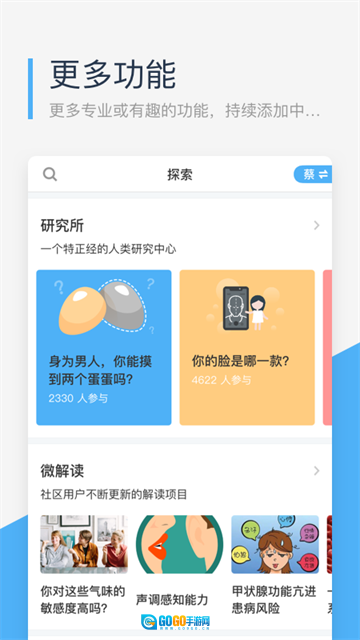Open the 微解读 section heading
The width and height of the screenshot is (360, 640).
tap(62, 471)
